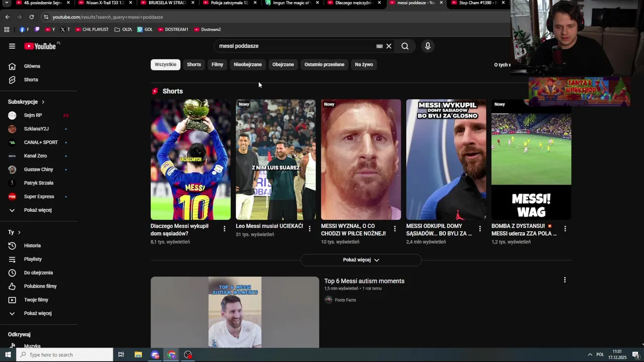Screen dimensions: 644x362
Task: Start voice search with the microphone
Action: 428,46
